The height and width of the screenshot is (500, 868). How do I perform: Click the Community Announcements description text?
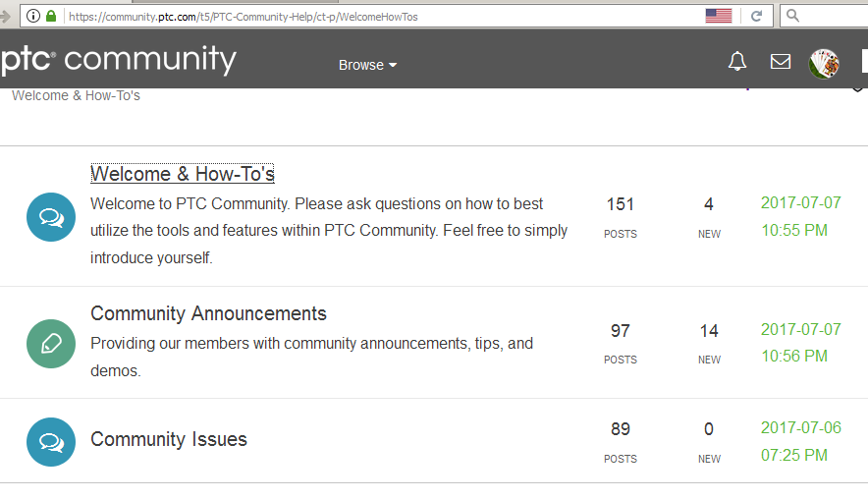(311, 358)
